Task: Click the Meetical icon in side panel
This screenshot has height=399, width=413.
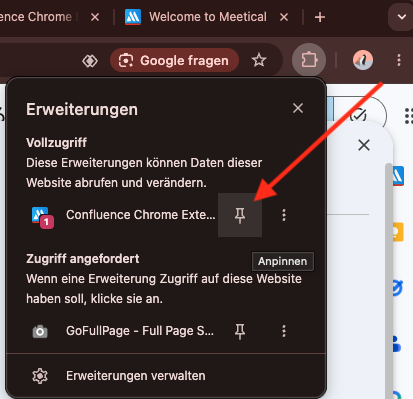Action: tap(398, 176)
